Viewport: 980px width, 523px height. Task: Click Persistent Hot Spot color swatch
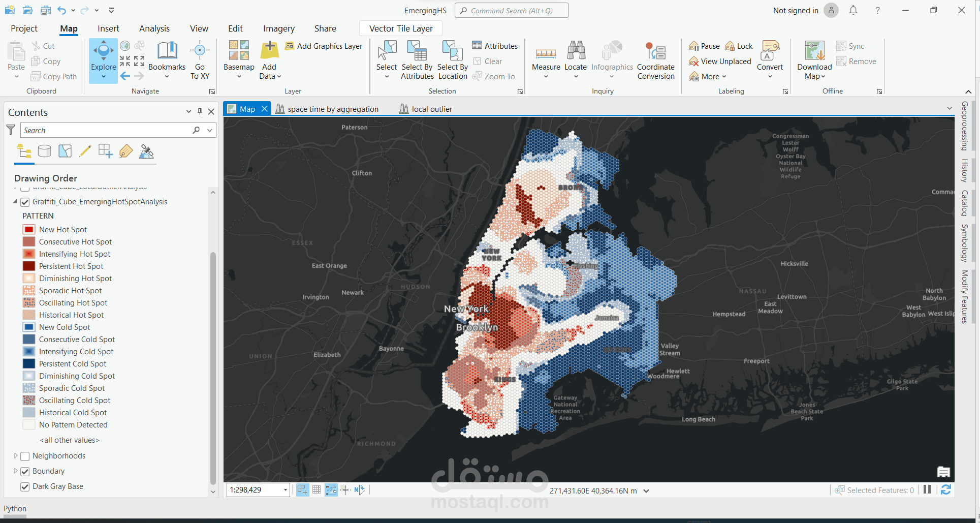click(29, 266)
